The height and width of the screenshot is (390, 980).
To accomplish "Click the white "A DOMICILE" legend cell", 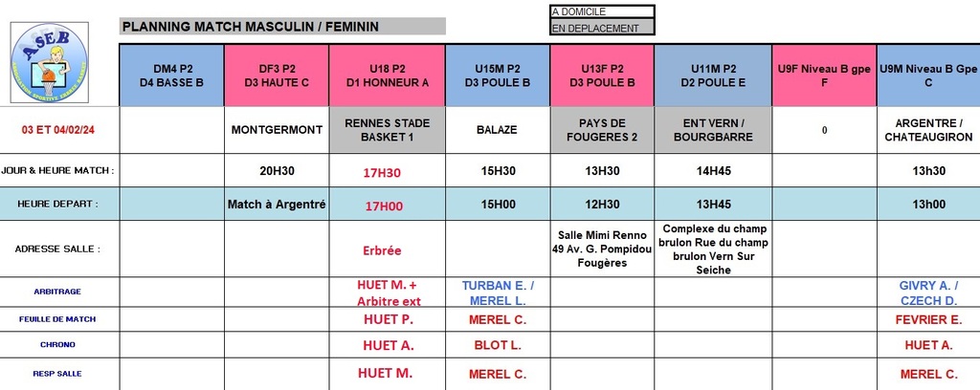I will click(602, 11).
